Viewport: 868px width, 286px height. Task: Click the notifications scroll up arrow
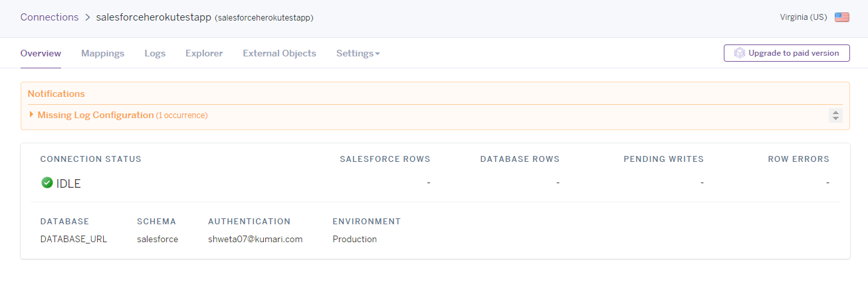pyautogui.click(x=835, y=112)
